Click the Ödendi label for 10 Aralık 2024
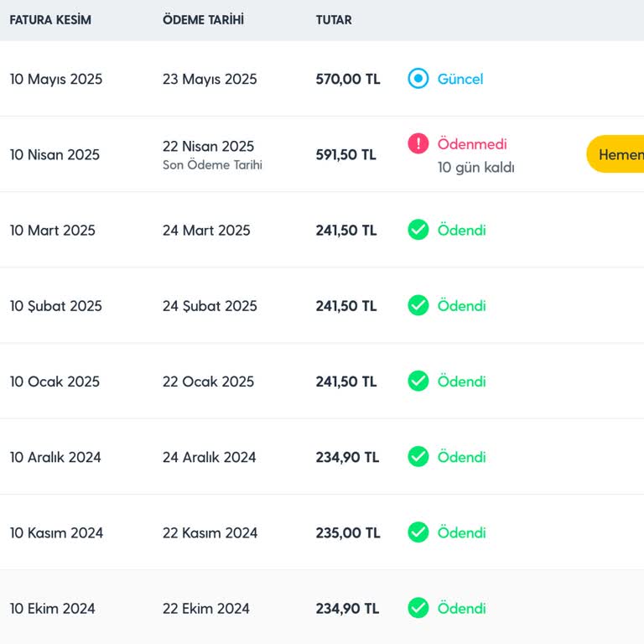Image resolution: width=644 pixels, height=644 pixels. [462, 457]
